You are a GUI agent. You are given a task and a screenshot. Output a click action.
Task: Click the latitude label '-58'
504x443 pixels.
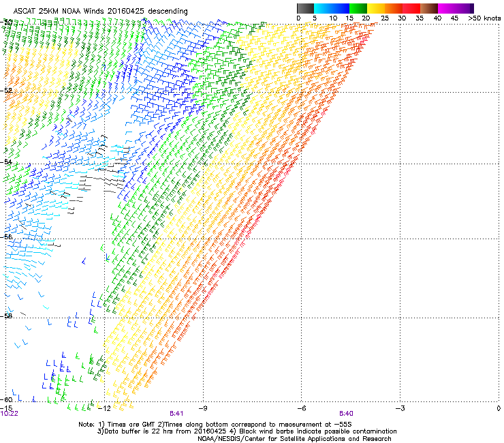point(6,316)
